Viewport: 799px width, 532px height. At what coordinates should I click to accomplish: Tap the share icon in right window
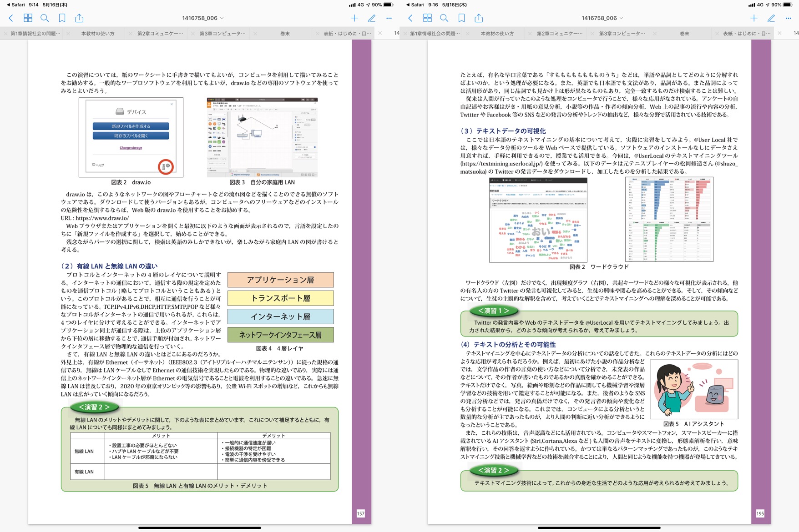479,18
